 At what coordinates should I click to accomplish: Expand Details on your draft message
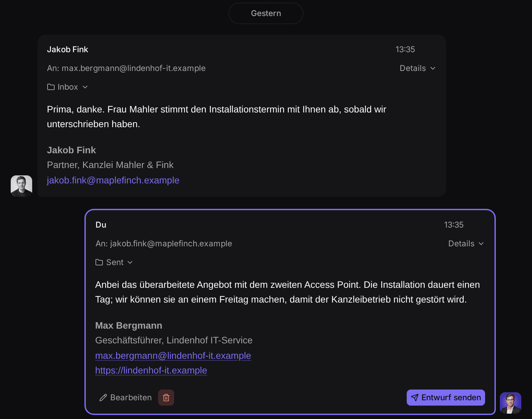tap(466, 244)
